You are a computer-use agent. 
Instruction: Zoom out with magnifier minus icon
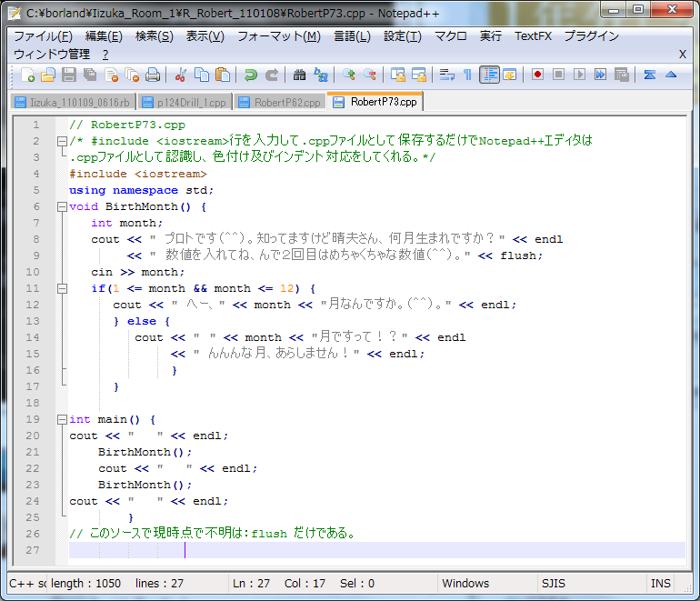[x=370, y=75]
